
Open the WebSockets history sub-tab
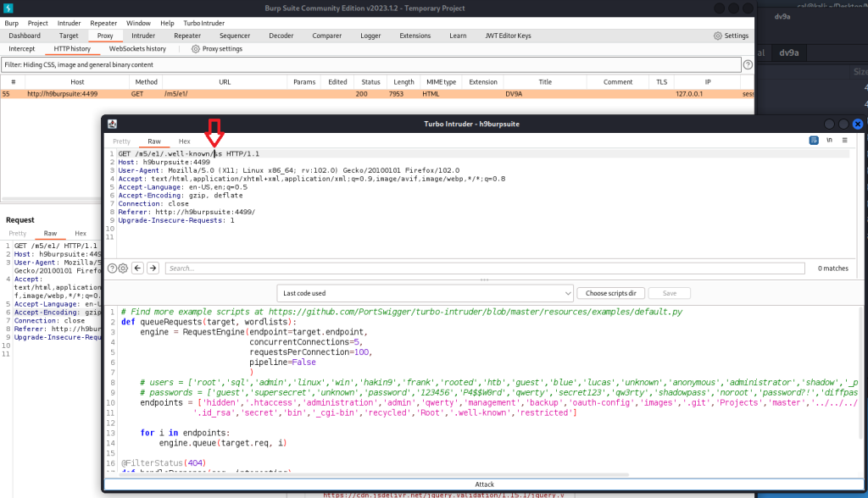(x=137, y=48)
